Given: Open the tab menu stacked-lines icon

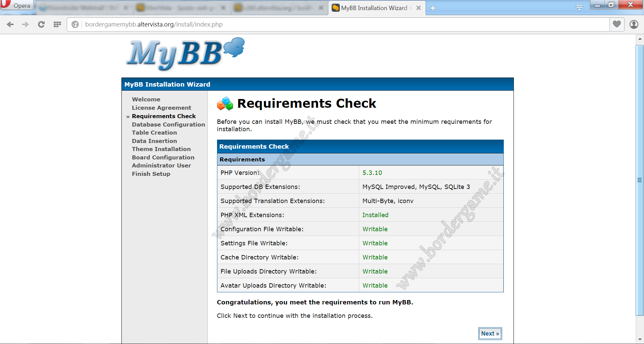Looking at the screenshot, I should [x=579, y=7].
